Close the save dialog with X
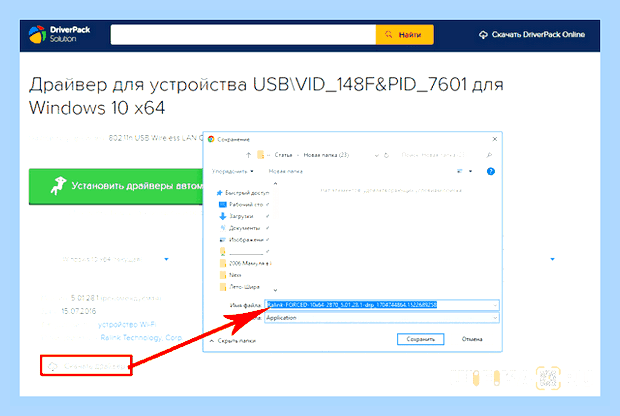 (494, 139)
